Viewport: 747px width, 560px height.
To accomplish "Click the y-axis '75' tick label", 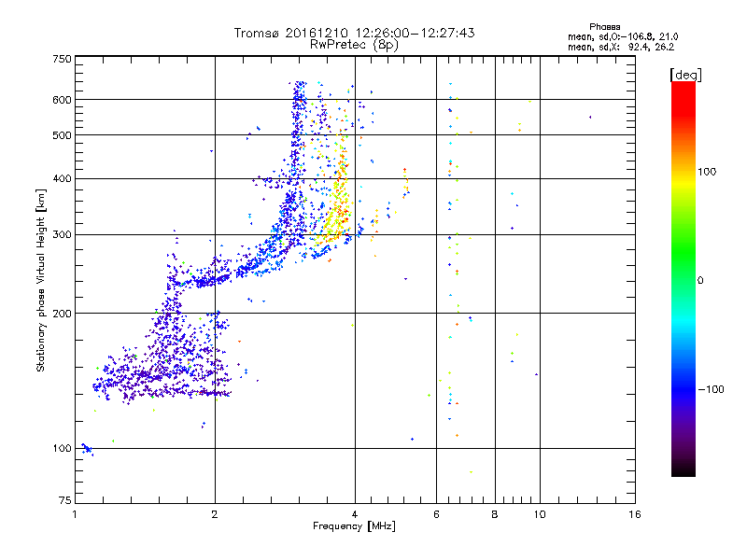I will 65,500.
